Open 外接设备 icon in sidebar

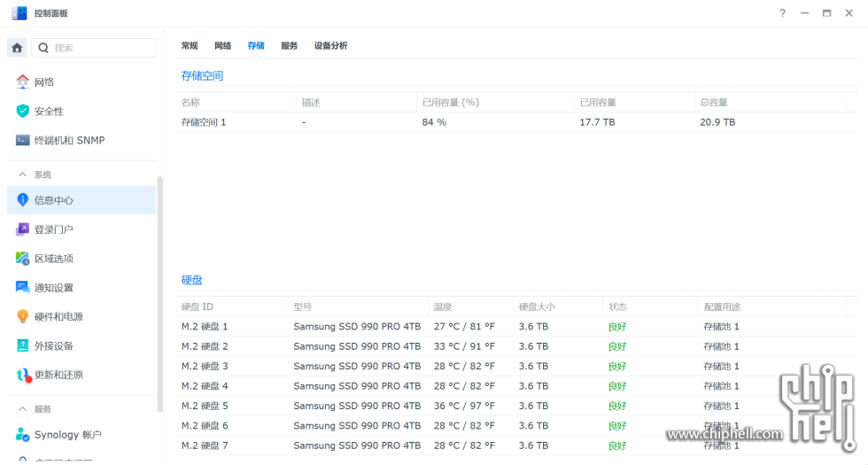[x=23, y=346]
